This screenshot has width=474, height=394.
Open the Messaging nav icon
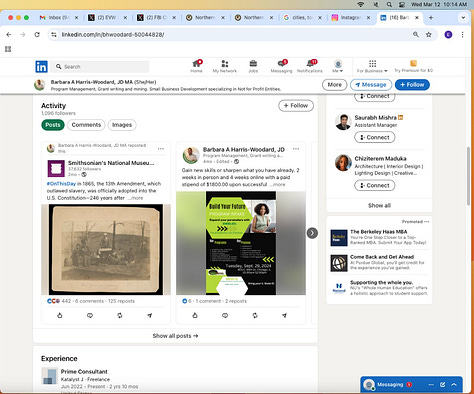281,66
